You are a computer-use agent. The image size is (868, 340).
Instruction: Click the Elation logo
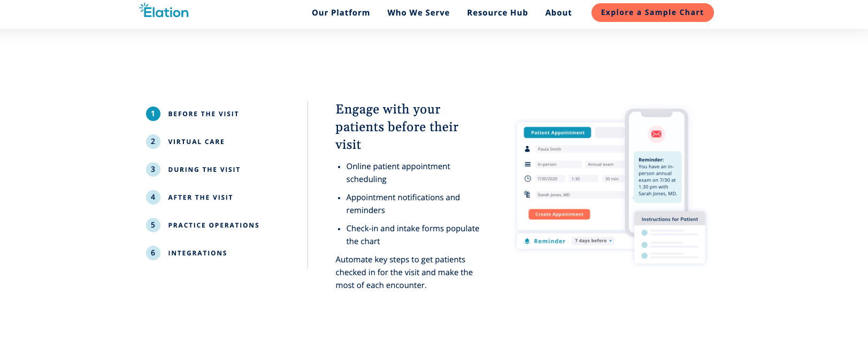(x=164, y=11)
